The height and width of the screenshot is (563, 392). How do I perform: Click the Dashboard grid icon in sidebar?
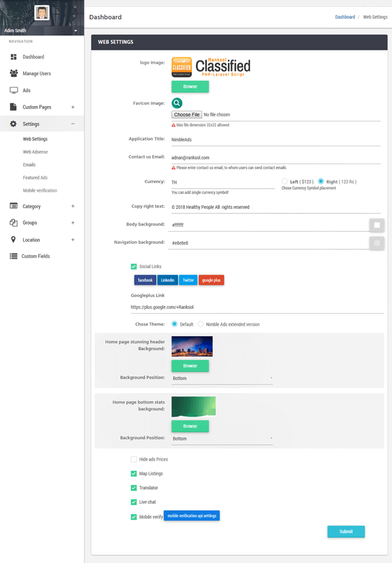[14, 57]
